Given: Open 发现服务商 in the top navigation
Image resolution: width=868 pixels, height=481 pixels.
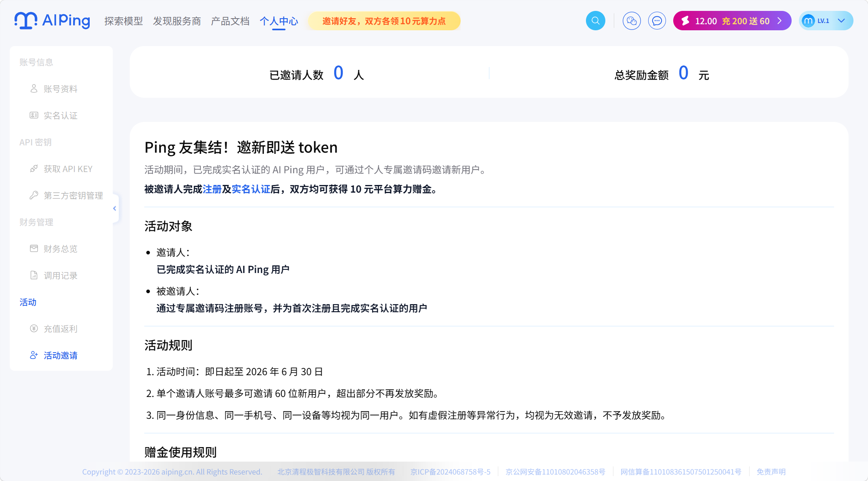Looking at the screenshot, I should coord(177,21).
